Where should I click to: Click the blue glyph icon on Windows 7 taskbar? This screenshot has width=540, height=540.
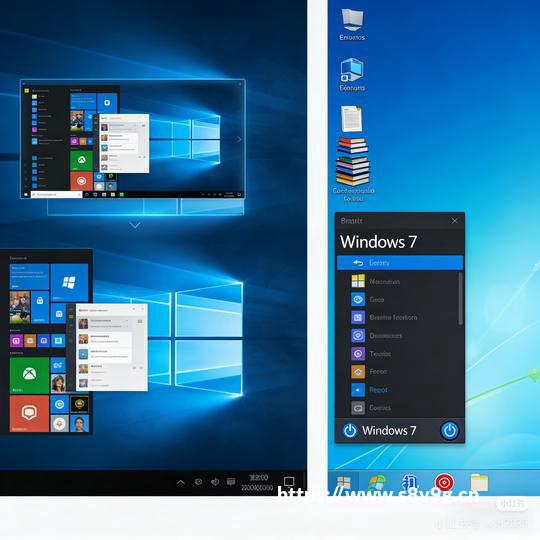pos(410,482)
